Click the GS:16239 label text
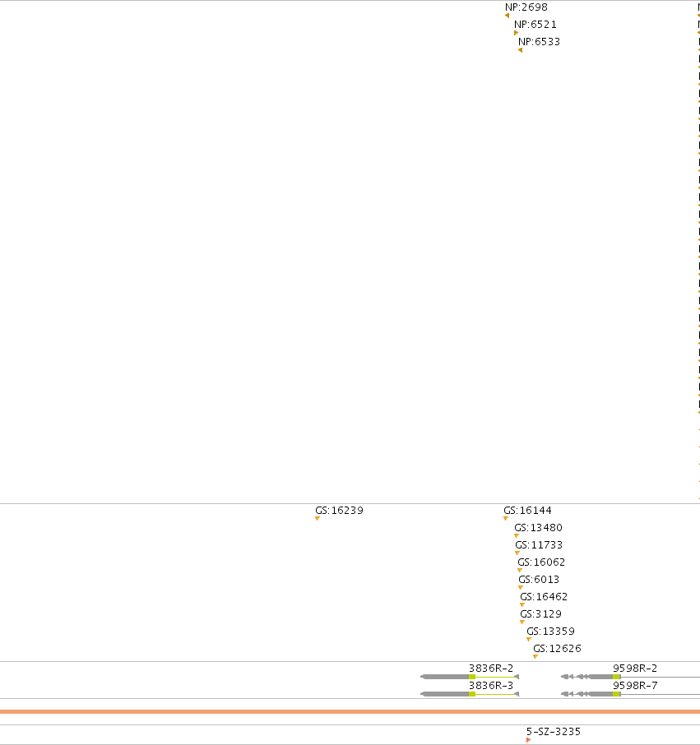The image size is (700, 745). [340, 511]
